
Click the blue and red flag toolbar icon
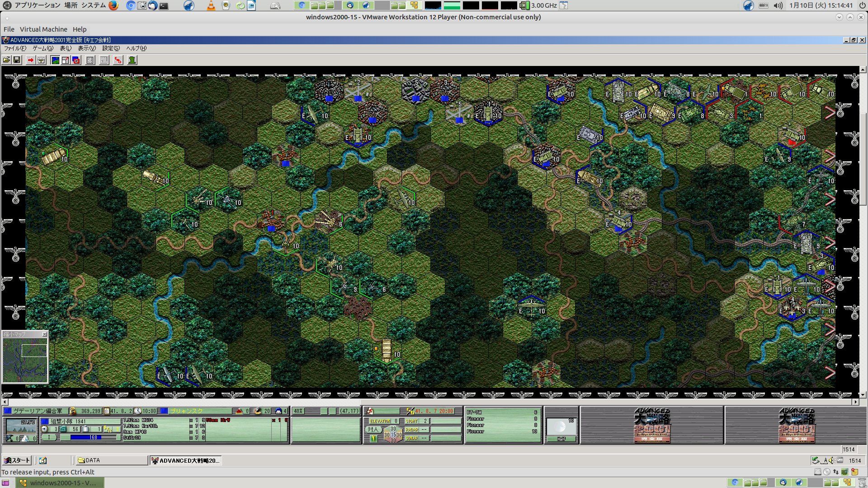click(x=76, y=60)
